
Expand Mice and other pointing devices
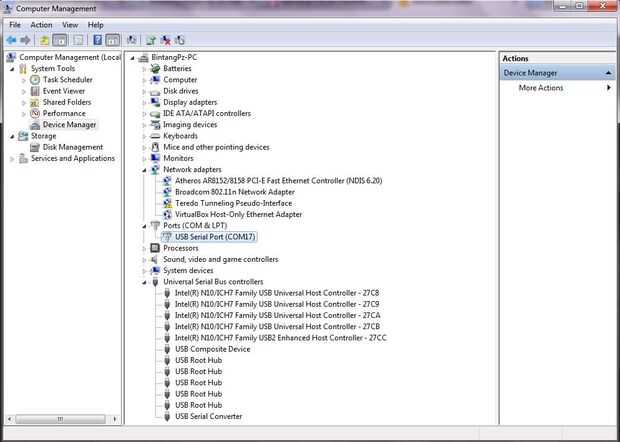pos(144,147)
